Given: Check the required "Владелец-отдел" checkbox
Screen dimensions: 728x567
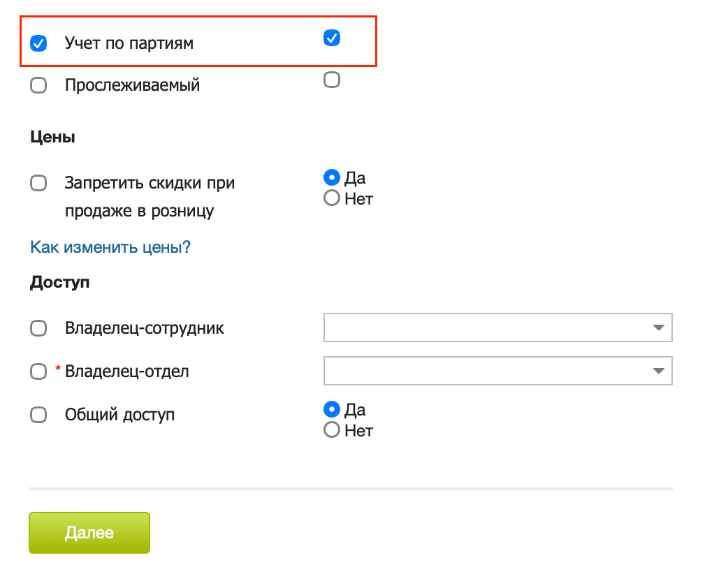Looking at the screenshot, I should point(38,371).
